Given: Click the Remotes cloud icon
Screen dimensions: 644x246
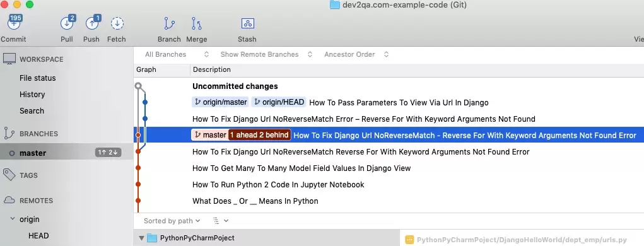Looking at the screenshot, I should 9,201.
